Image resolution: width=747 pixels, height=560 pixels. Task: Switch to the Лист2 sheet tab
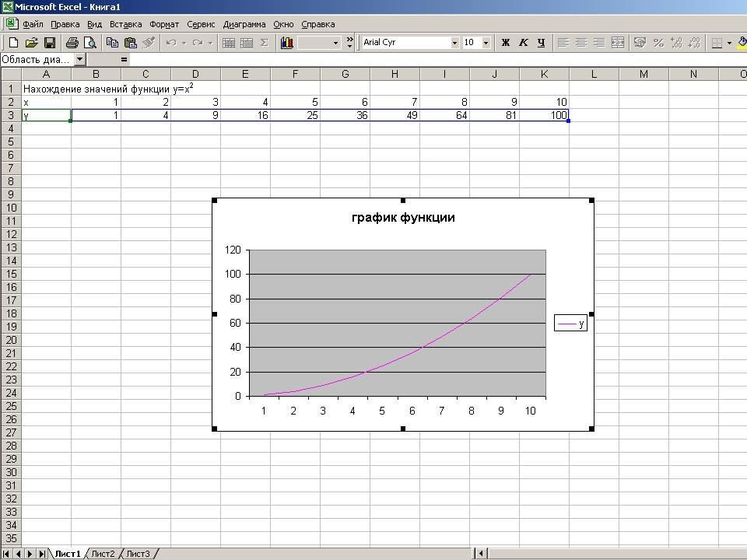click(103, 554)
